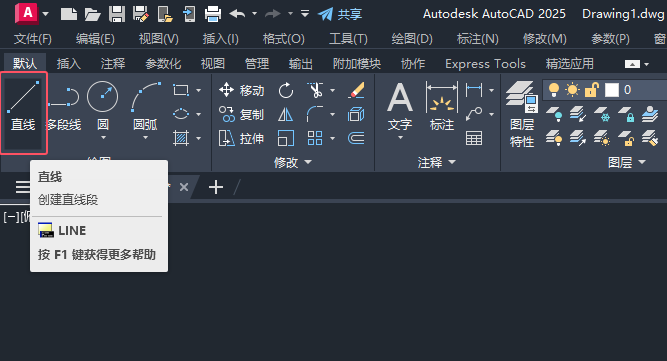Image resolution: width=667 pixels, height=361 pixels.
Task: Toggle layer lock padlock icon
Action: tap(592, 90)
